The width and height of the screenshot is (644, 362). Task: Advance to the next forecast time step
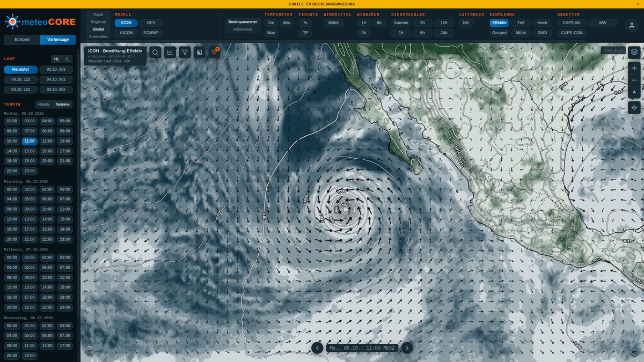coord(407,348)
